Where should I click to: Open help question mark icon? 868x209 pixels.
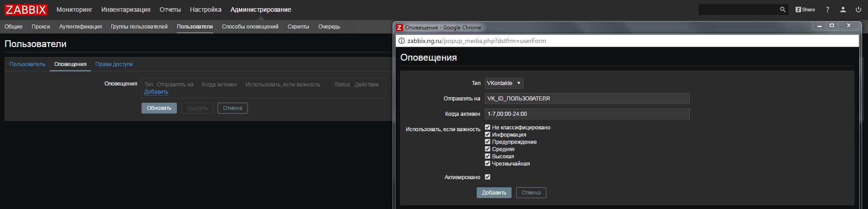828,9
